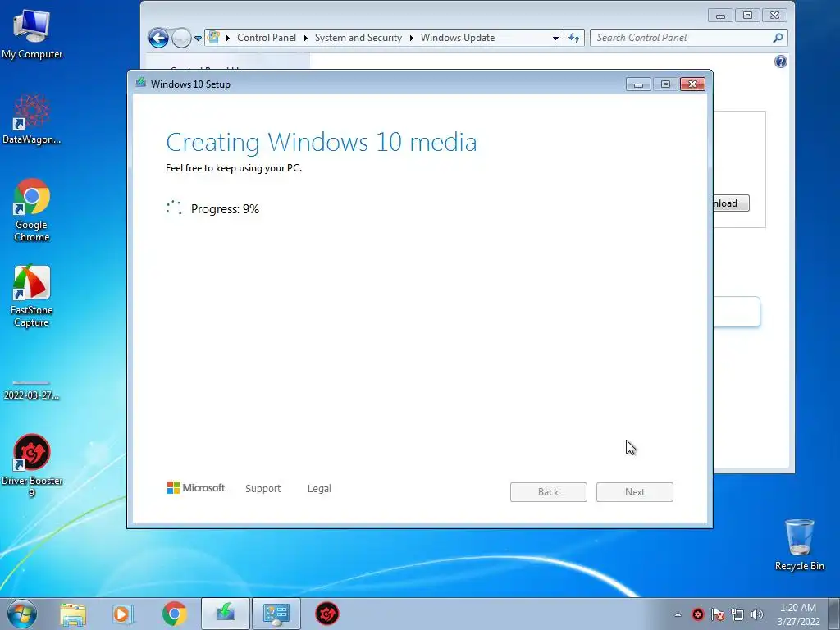
Task: Click Driver Booster tray icon
Action: (x=697, y=614)
